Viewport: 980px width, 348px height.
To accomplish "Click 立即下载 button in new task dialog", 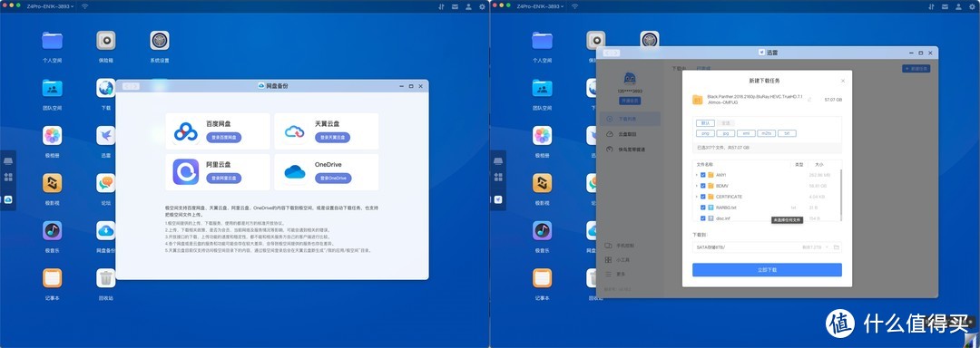I will pos(767,270).
